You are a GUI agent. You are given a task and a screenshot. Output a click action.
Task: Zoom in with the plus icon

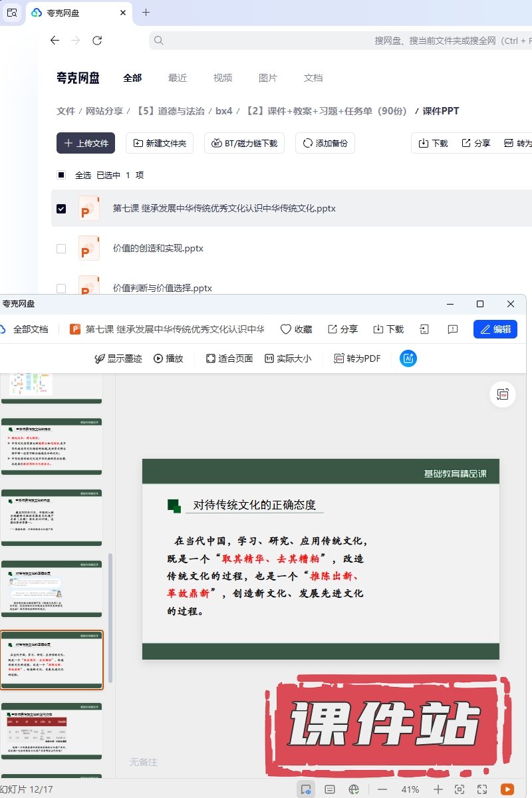click(438, 789)
